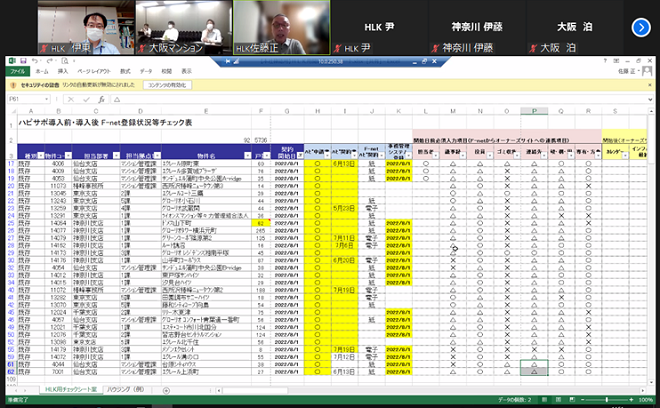
Task: Open Insert Function with the fx icon
Action: 101,99
